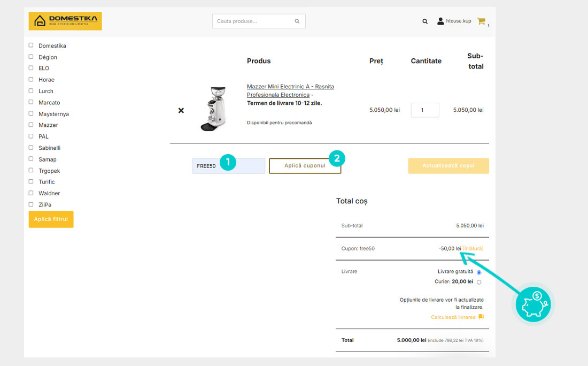Click the delivery calculator truck icon

coord(481,317)
